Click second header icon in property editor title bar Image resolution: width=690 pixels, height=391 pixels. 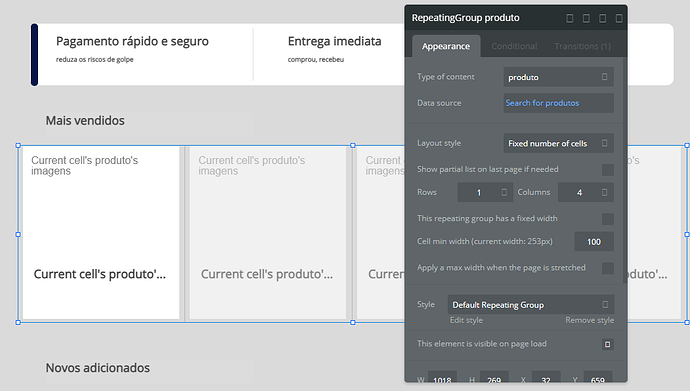click(586, 18)
